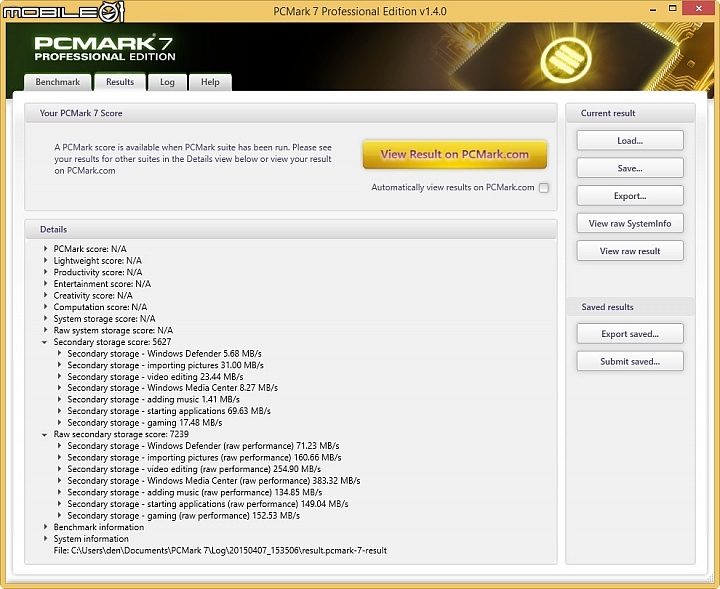Image resolution: width=720 pixels, height=589 pixels.
Task: Expand the Productivity score row
Action: [x=45, y=272]
